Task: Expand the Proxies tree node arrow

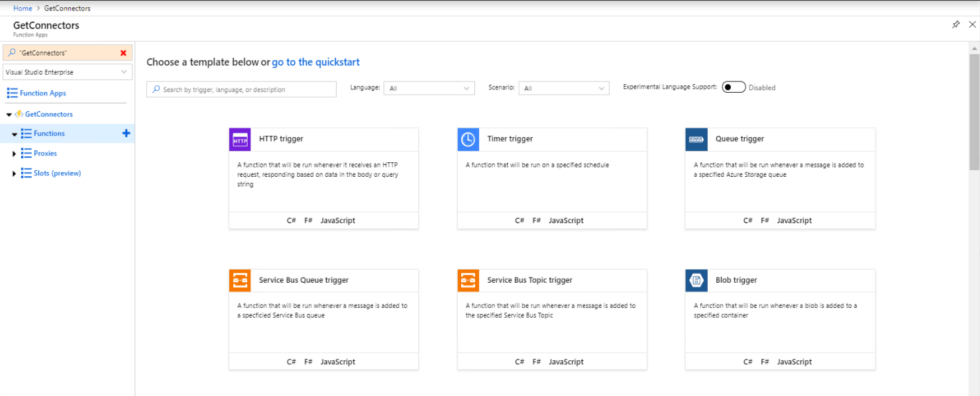Action: pyautogui.click(x=15, y=154)
